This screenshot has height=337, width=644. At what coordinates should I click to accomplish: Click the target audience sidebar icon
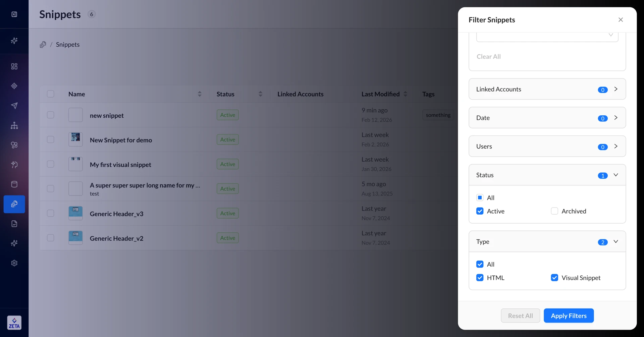(x=14, y=86)
